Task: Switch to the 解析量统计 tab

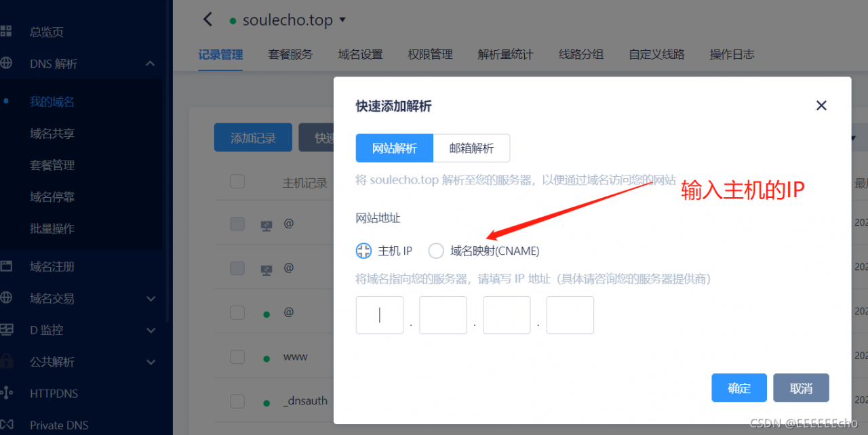Action: click(505, 54)
